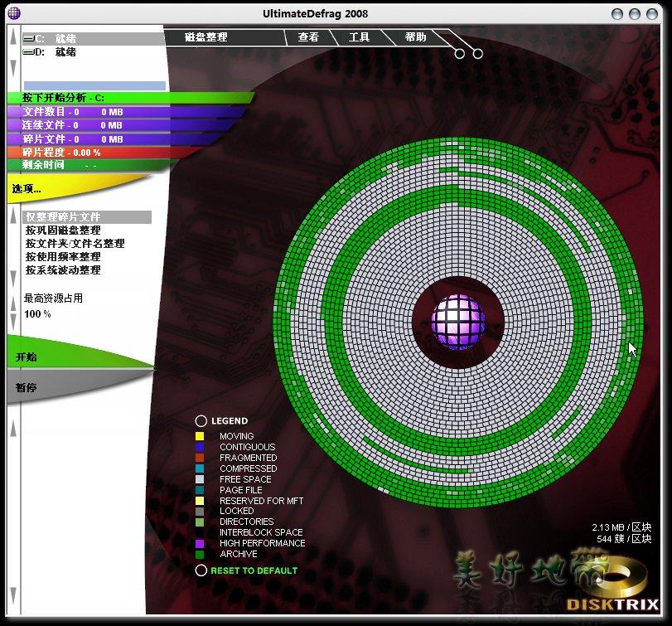Open the 工具 tab

click(359, 37)
